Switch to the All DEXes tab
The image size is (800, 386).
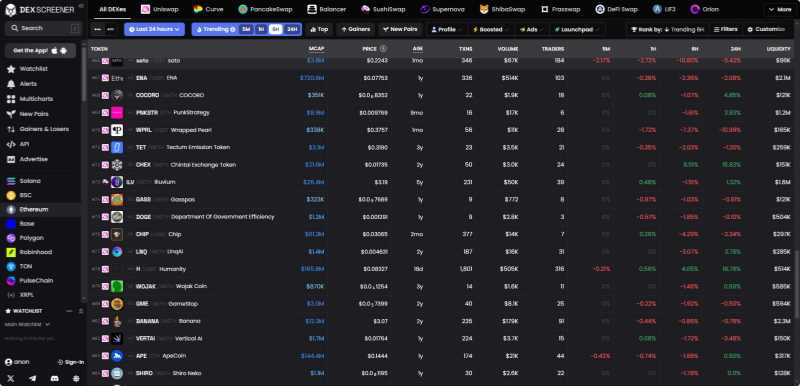click(x=113, y=9)
